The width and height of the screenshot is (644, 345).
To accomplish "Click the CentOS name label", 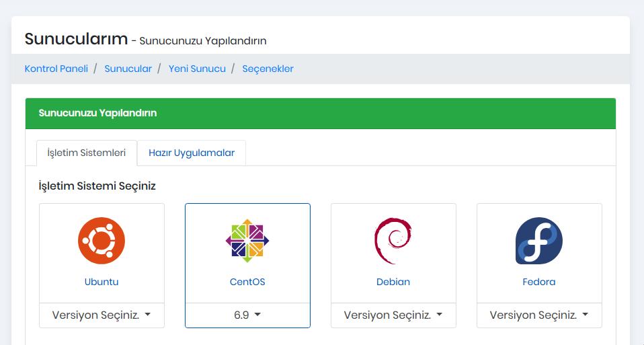I will [x=247, y=282].
